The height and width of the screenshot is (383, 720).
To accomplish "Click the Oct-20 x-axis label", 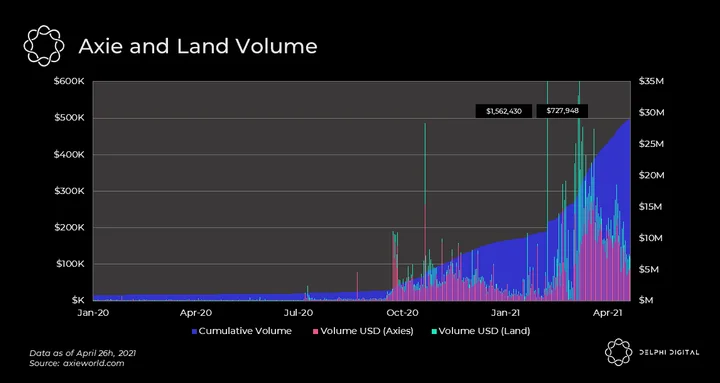I will [403, 313].
